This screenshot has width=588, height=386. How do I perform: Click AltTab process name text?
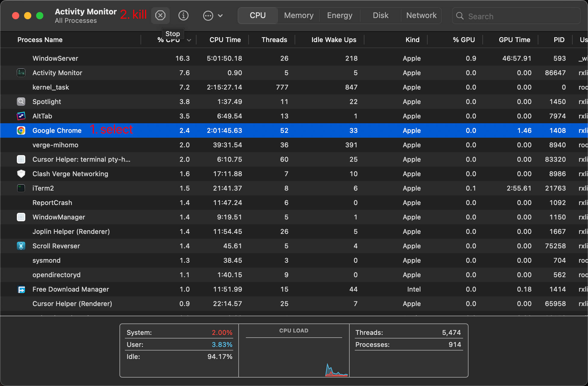click(42, 116)
